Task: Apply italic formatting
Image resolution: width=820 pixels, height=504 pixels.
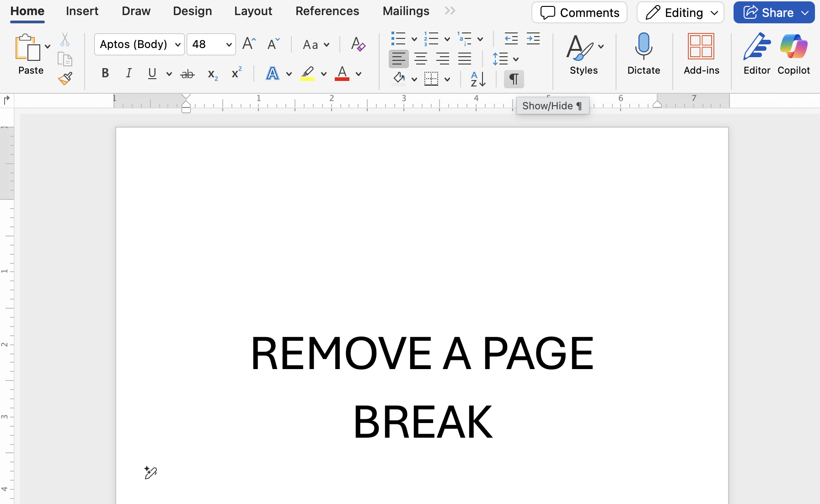Action: (129, 73)
